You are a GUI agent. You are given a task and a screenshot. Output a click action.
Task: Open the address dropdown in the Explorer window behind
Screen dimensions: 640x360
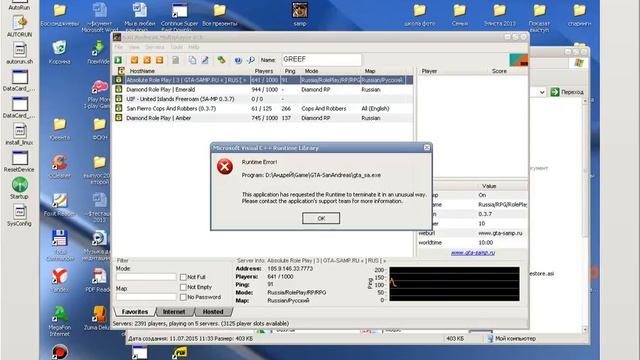542,92
